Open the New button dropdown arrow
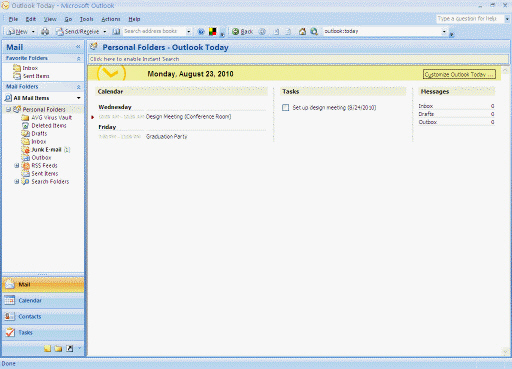Screen dimensions: 512x369 point(33,32)
